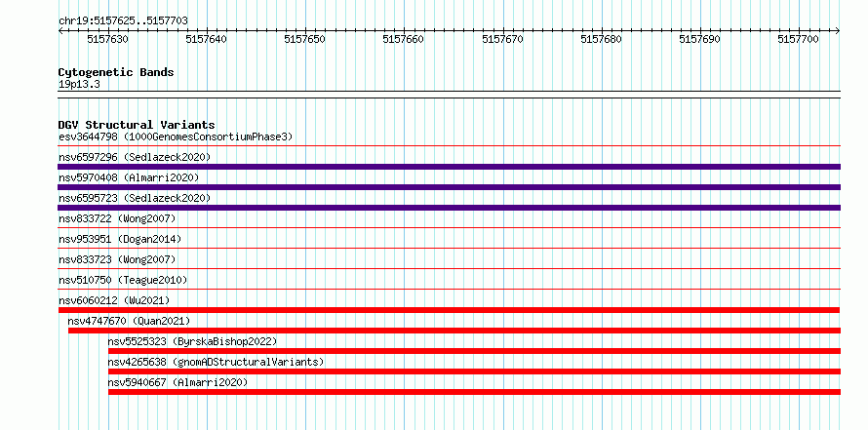
Task: Click ruler position 5157640
Action: pyautogui.click(x=206, y=39)
